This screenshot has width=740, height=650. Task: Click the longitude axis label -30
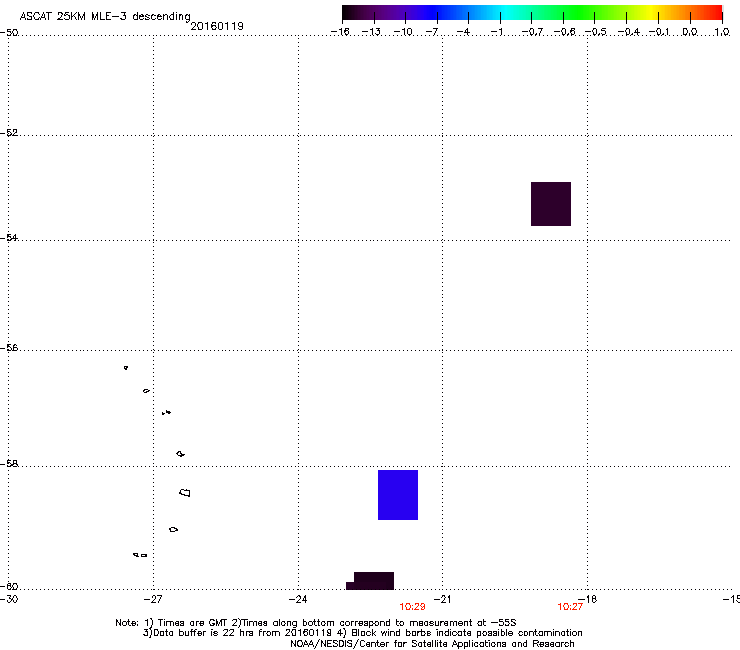pyautogui.click(x=8, y=599)
